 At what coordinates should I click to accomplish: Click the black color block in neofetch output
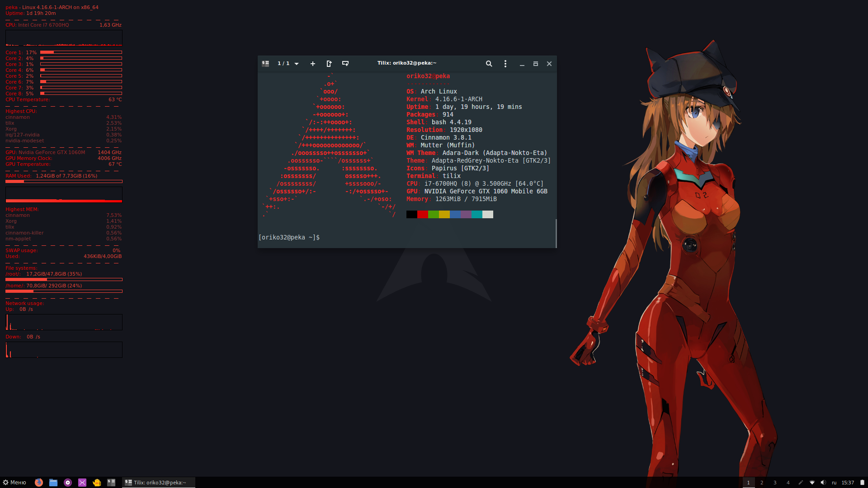click(412, 214)
